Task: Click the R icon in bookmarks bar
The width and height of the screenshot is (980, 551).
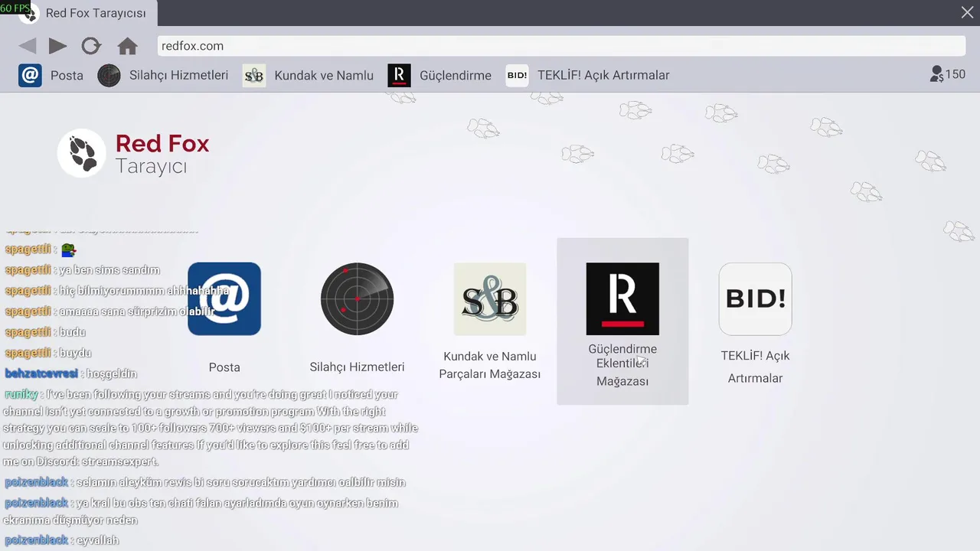Action: coord(399,75)
